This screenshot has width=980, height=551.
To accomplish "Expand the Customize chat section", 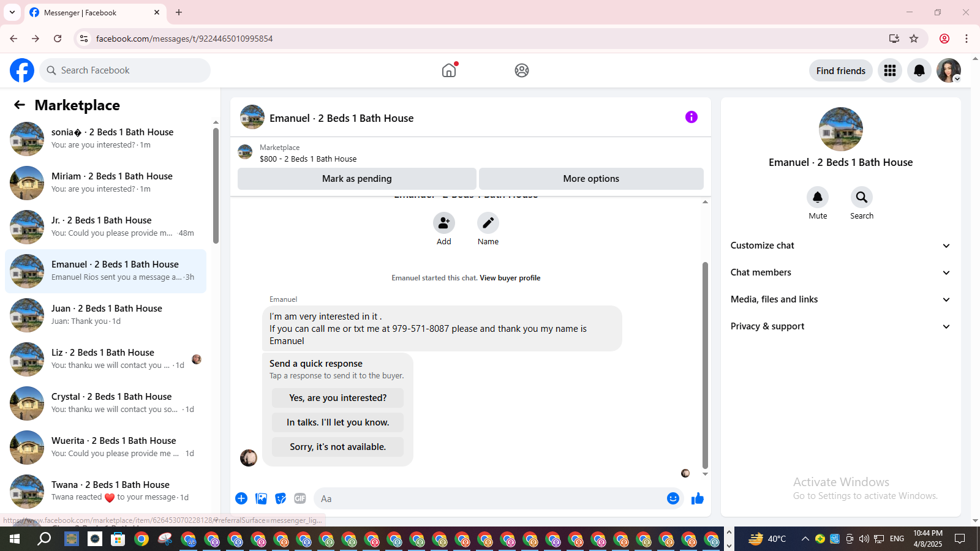I will [x=840, y=246].
